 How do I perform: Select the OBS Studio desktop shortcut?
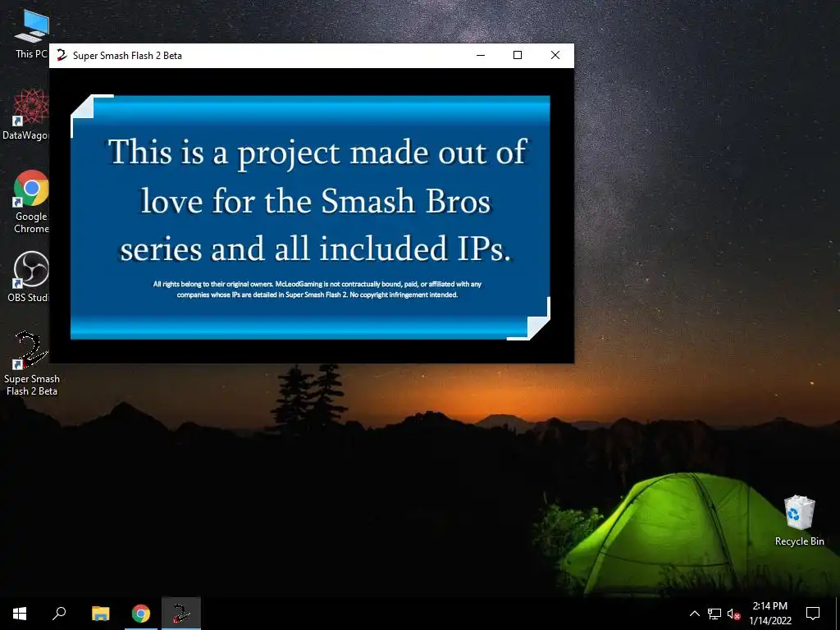point(29,277)
